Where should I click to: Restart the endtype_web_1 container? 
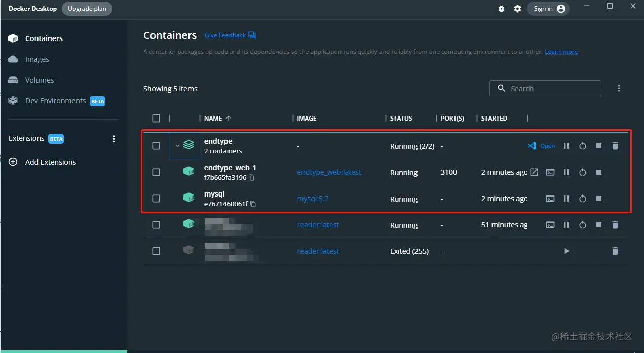pos(583,172)
